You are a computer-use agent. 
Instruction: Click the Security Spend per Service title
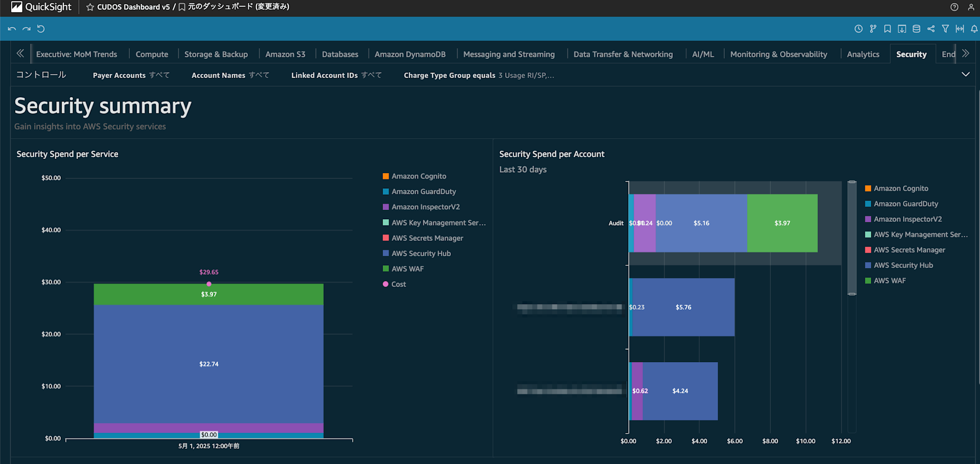pyautogui.click(x=67, y=154)
